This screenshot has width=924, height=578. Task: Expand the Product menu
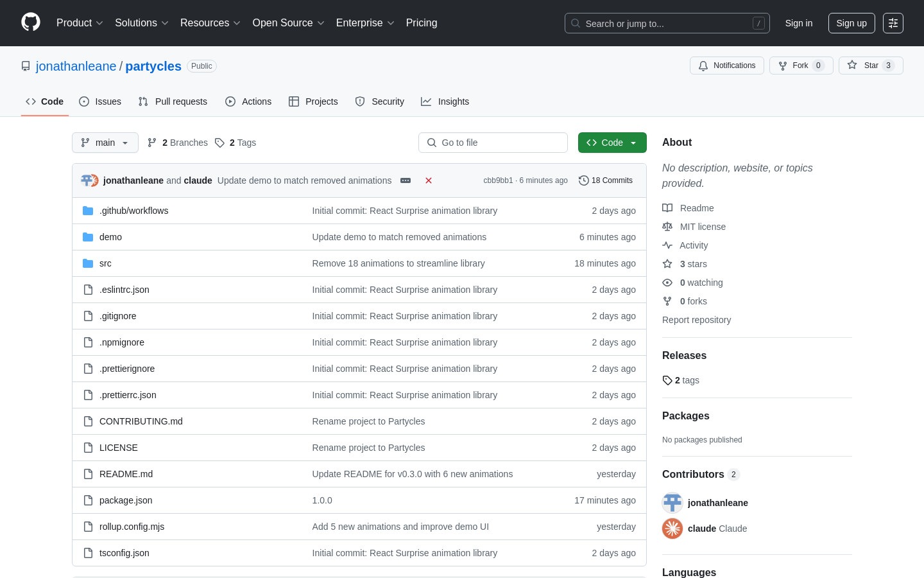pos(80,22)
